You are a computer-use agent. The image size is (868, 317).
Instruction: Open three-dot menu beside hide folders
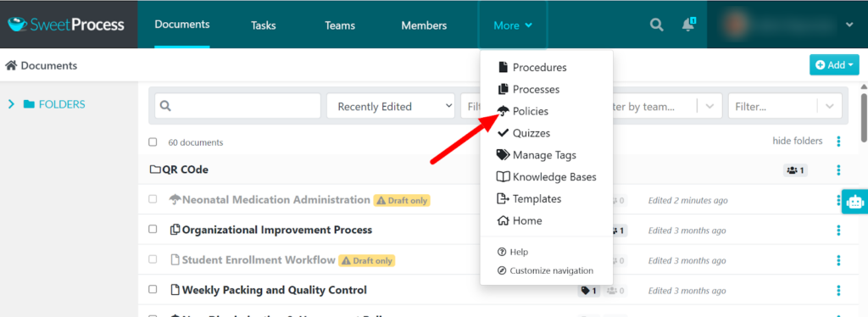(838, 142)
